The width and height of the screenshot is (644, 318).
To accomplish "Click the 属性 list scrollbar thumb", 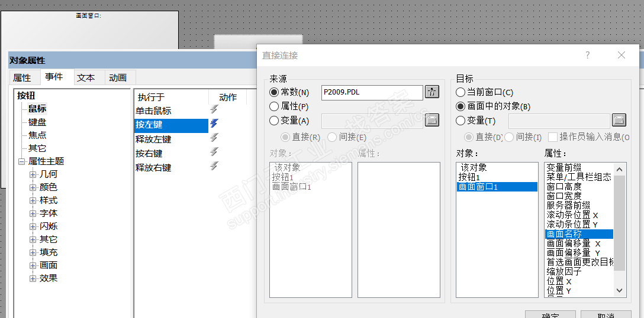I will pyautogui.click(x=620, y=223).
